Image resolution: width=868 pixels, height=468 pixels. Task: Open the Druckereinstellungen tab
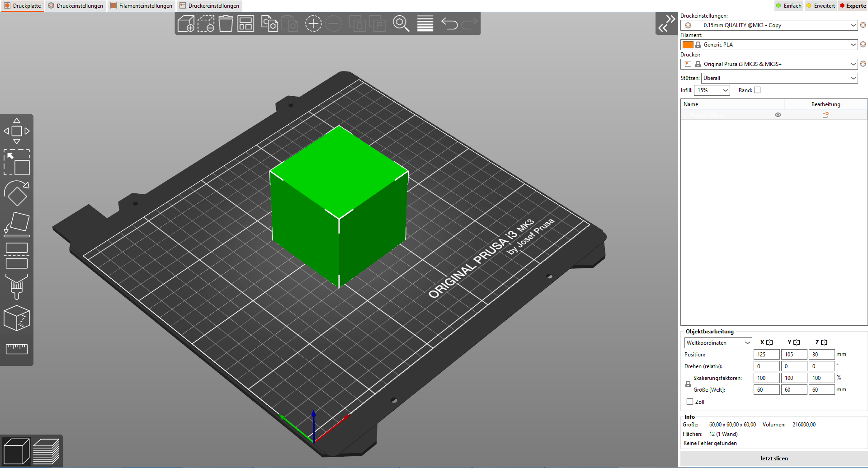209,6
